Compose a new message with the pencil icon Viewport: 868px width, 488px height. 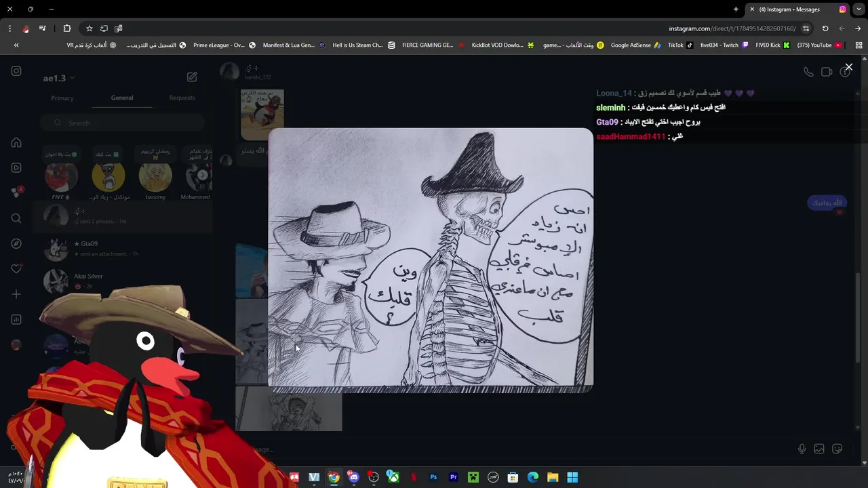click(192, 77)
